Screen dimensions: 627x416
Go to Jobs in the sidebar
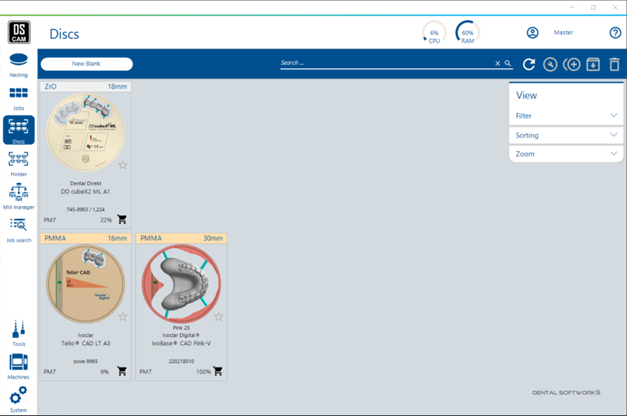point(18,96)
